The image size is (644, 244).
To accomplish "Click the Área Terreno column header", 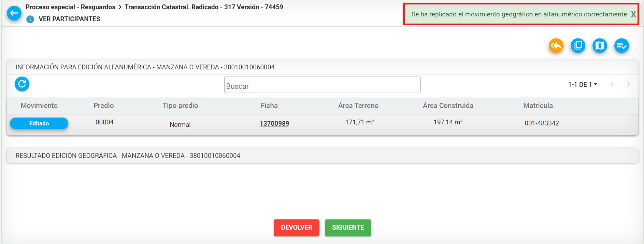I will [x=358, y=106].
